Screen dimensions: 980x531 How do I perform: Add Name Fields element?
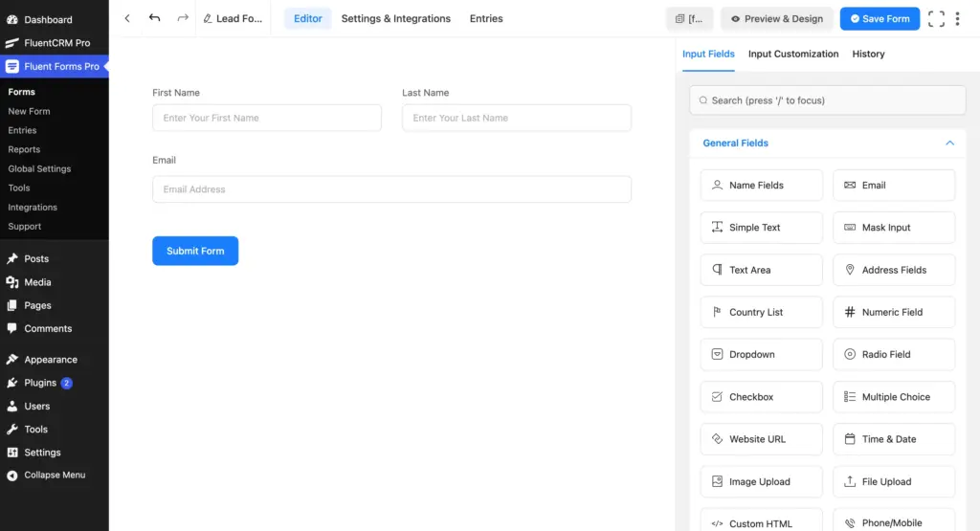(x=761, y=185)
